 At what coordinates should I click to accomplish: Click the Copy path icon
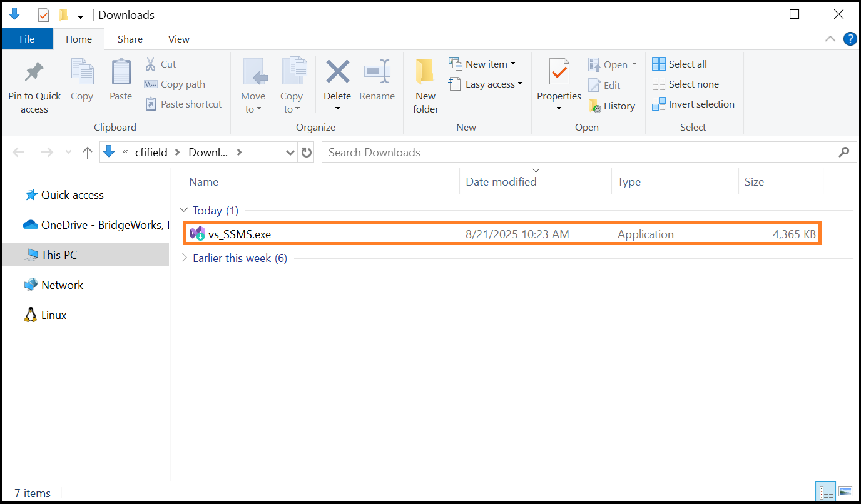coord(175,84)
